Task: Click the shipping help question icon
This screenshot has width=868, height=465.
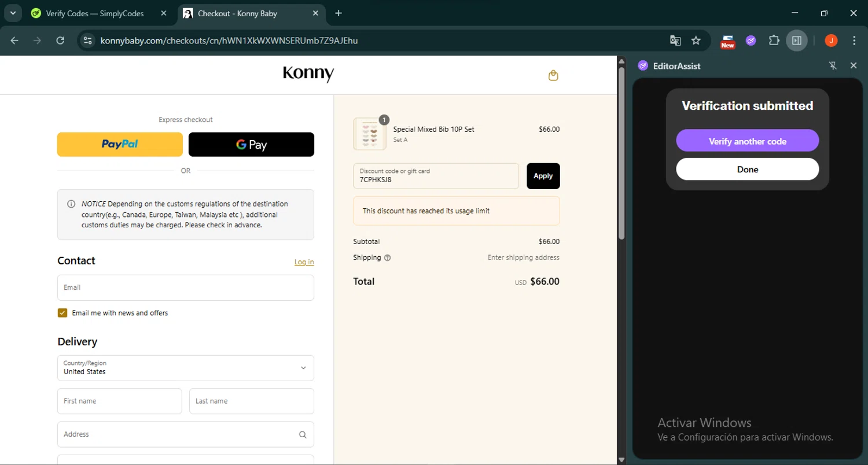Action: click(x=388, y=258)
